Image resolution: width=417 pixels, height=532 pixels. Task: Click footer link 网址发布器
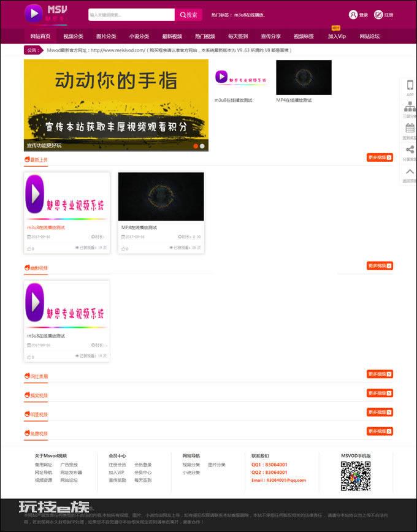click(71, 473)
